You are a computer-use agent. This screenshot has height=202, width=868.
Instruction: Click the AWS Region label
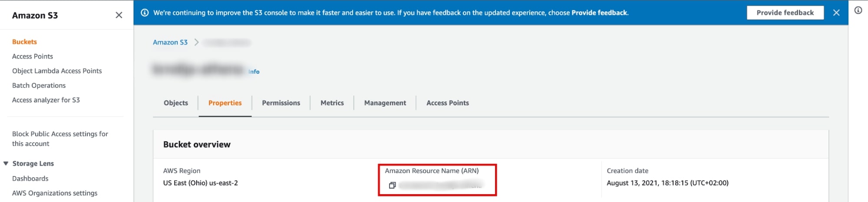click(182, 171)
